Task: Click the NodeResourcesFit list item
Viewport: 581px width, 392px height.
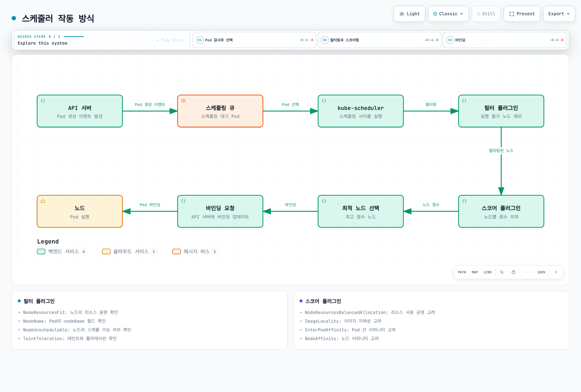Action: click(70, 313)
